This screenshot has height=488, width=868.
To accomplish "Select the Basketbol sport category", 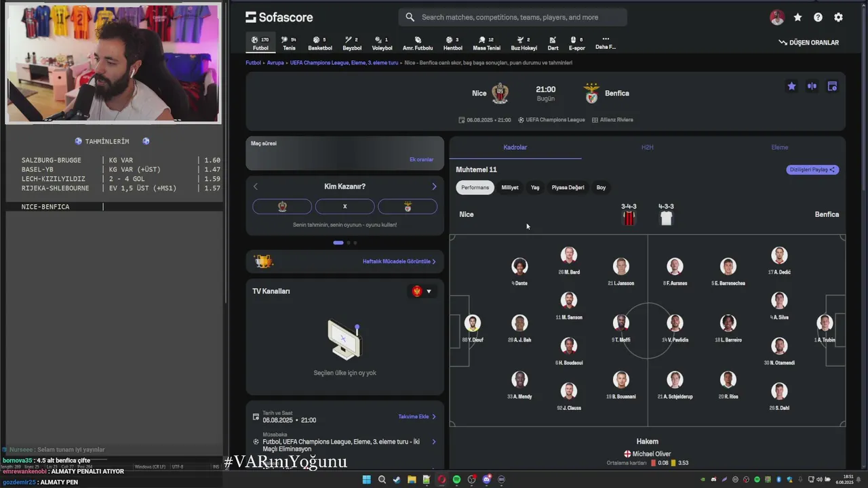I will pyautogui.click(x=320, y=43).
